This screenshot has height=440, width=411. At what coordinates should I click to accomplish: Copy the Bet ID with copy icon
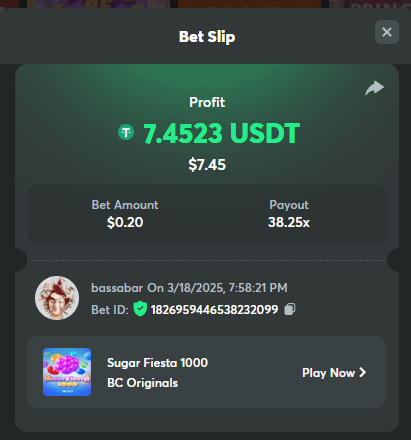[290, 309]
